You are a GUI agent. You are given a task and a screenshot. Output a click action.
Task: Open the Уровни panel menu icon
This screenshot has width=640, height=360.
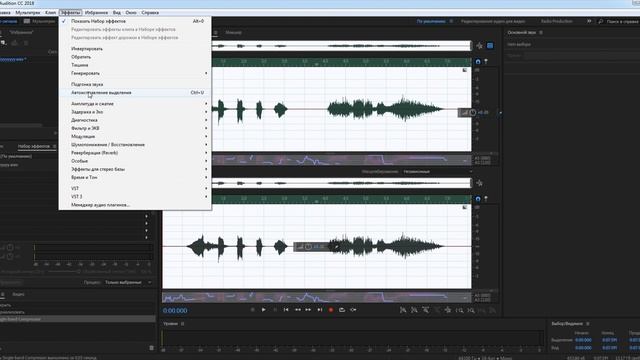coord(182,324)
